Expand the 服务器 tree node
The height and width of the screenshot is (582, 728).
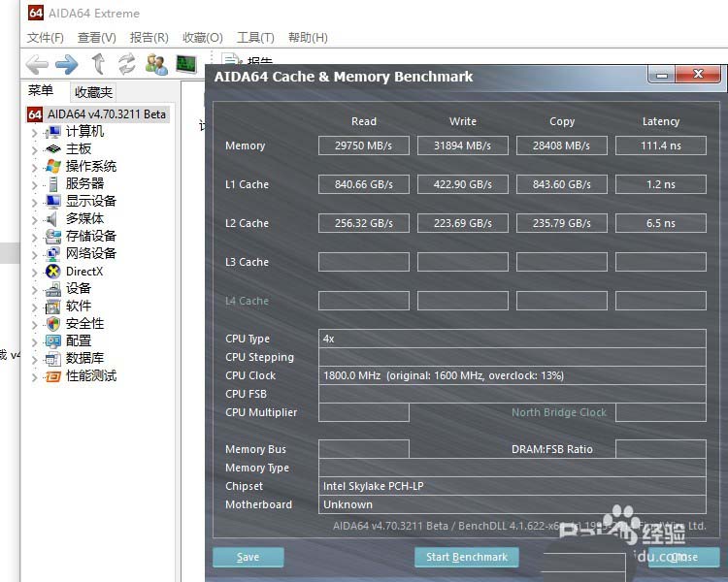[34, 185]
